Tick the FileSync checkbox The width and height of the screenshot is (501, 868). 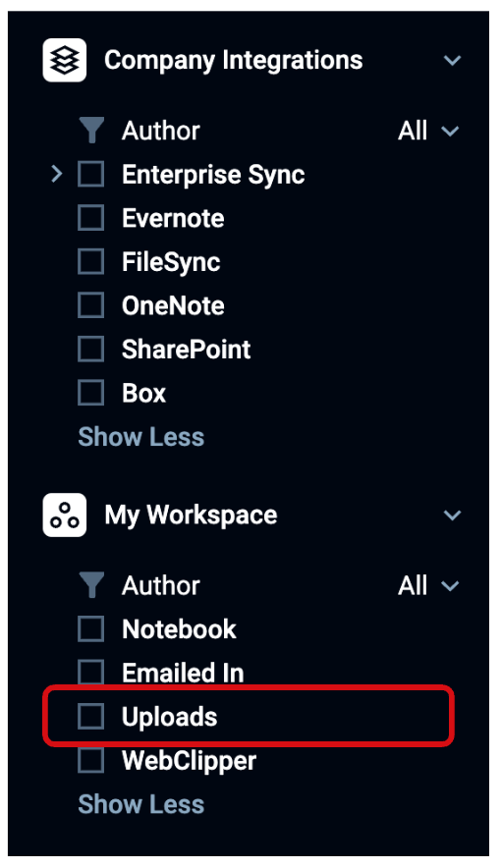coord(90,262)
